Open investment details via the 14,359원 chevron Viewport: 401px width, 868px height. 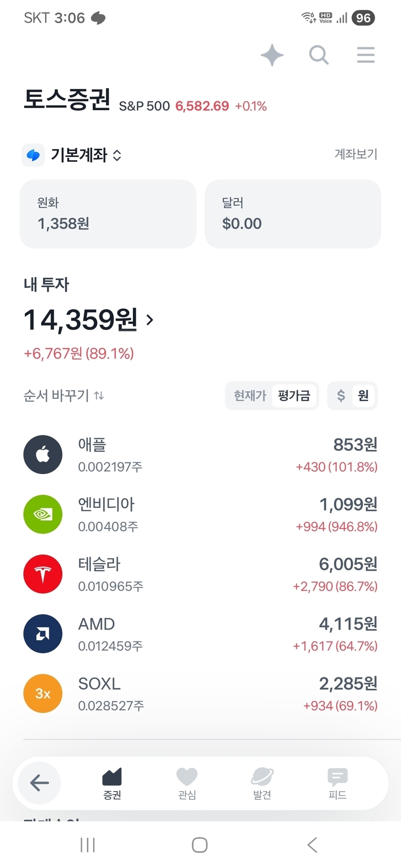pos(150,320)
